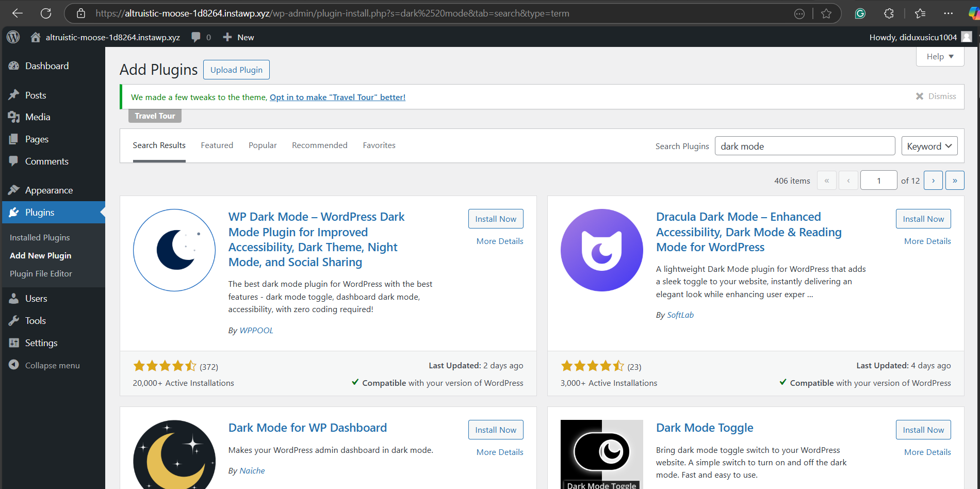Open Plugin File Editor submenu item
980x489 pixels.
pyautogui.click(x=41, y=274)
